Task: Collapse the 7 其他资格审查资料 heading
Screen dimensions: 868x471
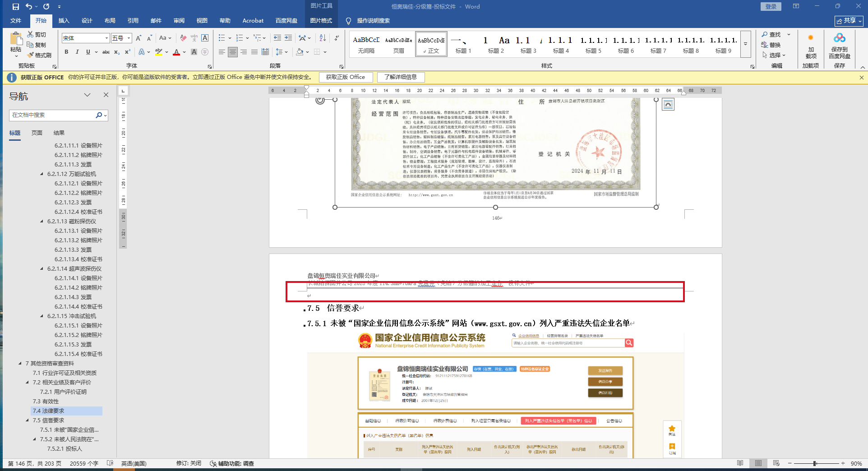Action: [20, 364]
